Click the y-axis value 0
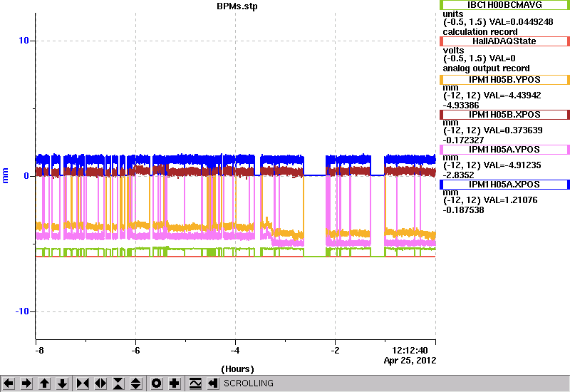The image size is (570, 392). (x=26, y=176)
